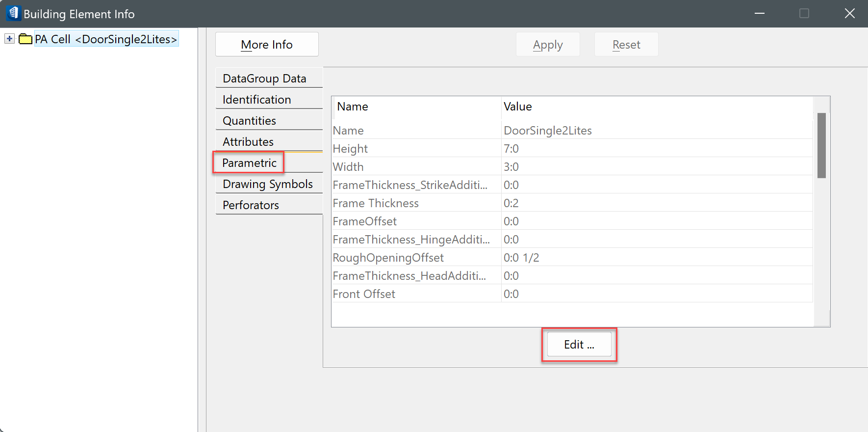The width and height of the screenshot is (868, 432).
Task: Switch to the Quantities tab
Action: pyautogui.click(x=250, y=121)
